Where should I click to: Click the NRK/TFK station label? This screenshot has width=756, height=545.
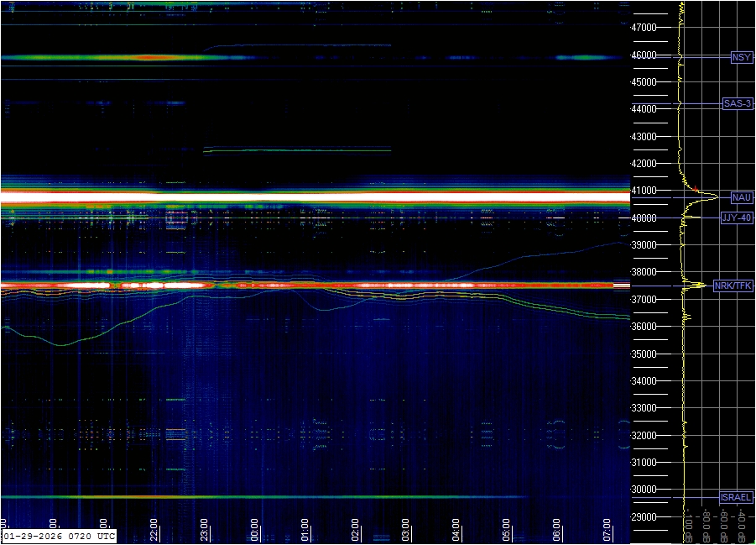pyautogui.click(x=733, y=286)
